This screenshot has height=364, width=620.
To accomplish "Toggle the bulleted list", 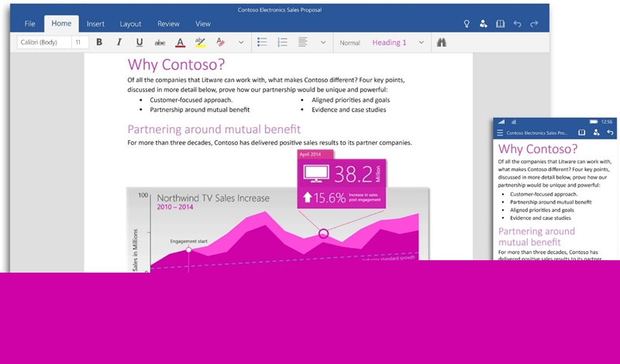I will coord(262,43).
